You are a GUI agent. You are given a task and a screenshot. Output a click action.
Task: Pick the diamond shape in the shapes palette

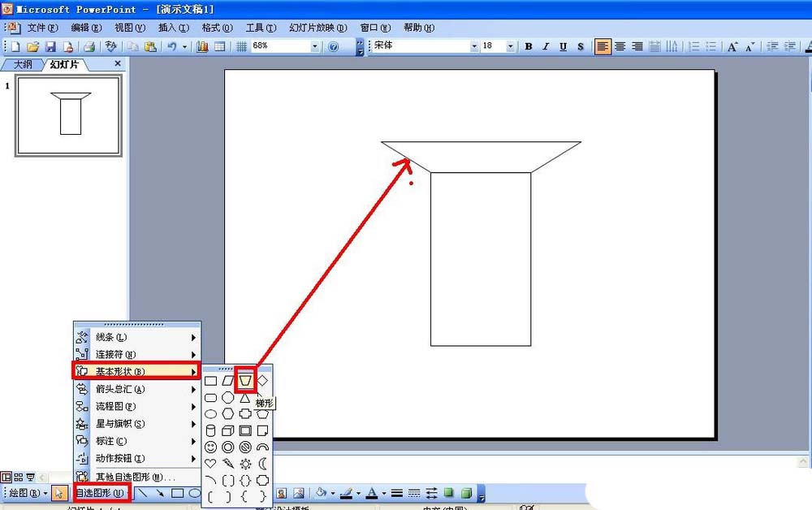click(262, 381)
